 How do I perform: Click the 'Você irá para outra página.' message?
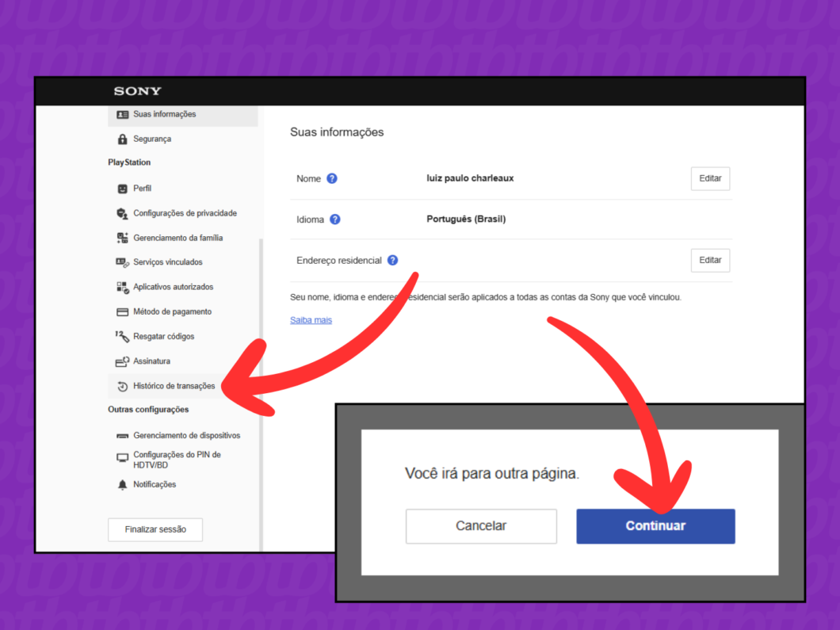492,474
